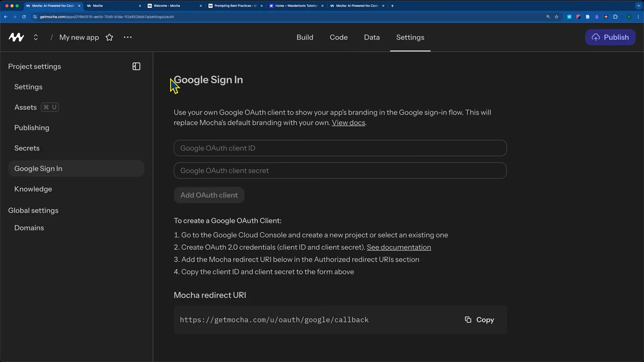Viewport: 644px width, 362px height.
Task: Collapse the Project settings sidebar panel icon
Action: (136, 66)
